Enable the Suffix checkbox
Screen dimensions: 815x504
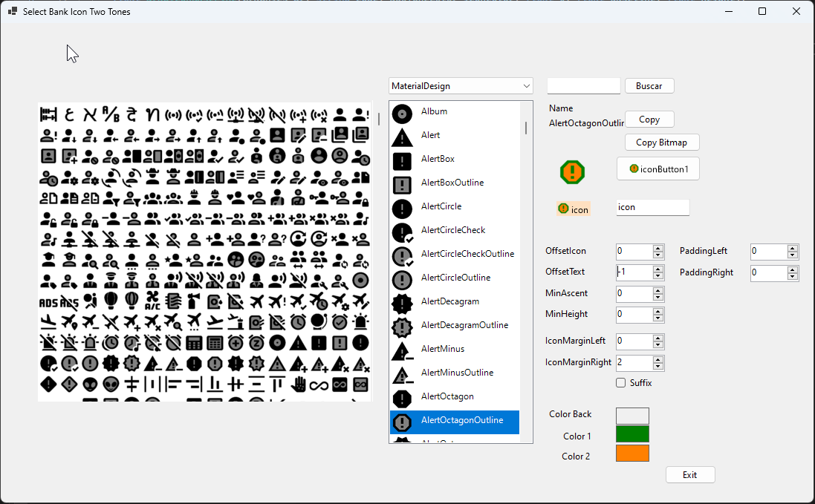pyautogui.click(x=621, y=382)
